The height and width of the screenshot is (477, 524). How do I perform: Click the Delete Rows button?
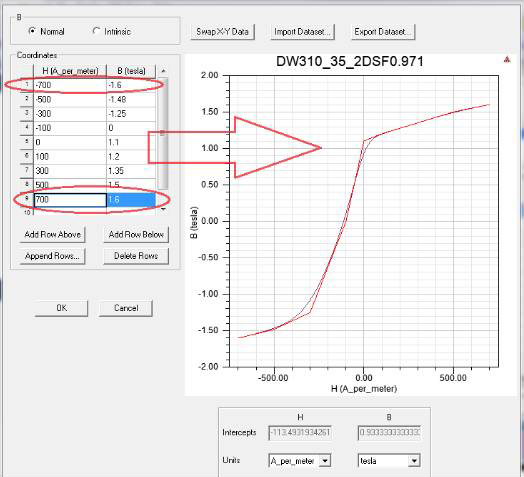(136, 256)
